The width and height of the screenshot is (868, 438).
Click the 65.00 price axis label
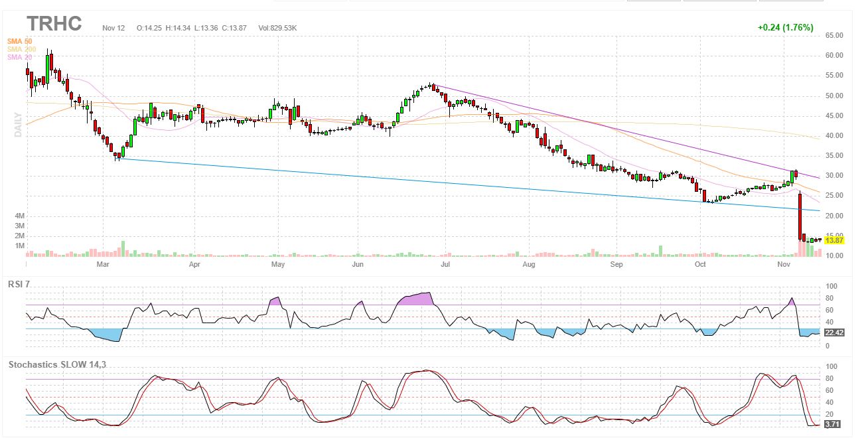[x=833, y=35]
